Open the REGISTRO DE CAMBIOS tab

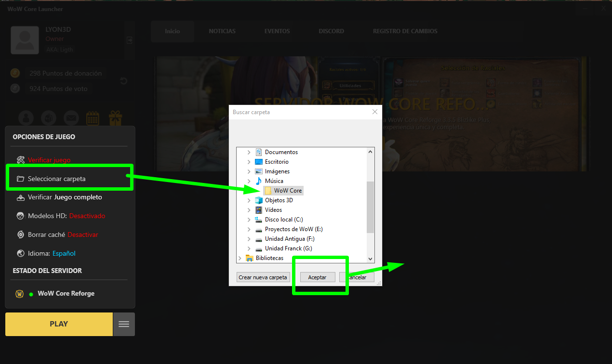point(405,31)
